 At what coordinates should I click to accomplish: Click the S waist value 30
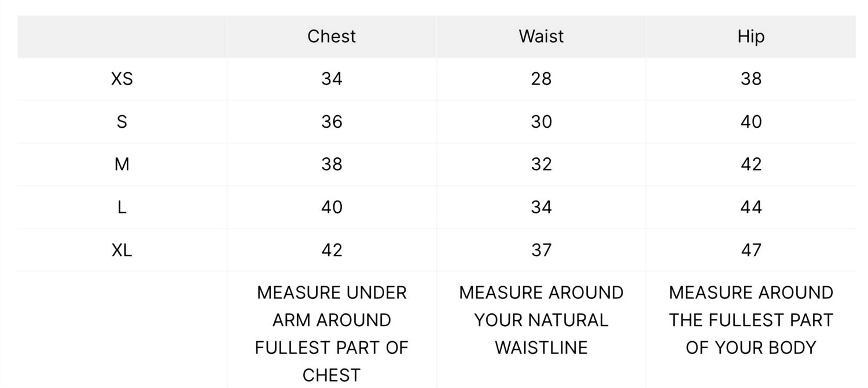(541, 121)
